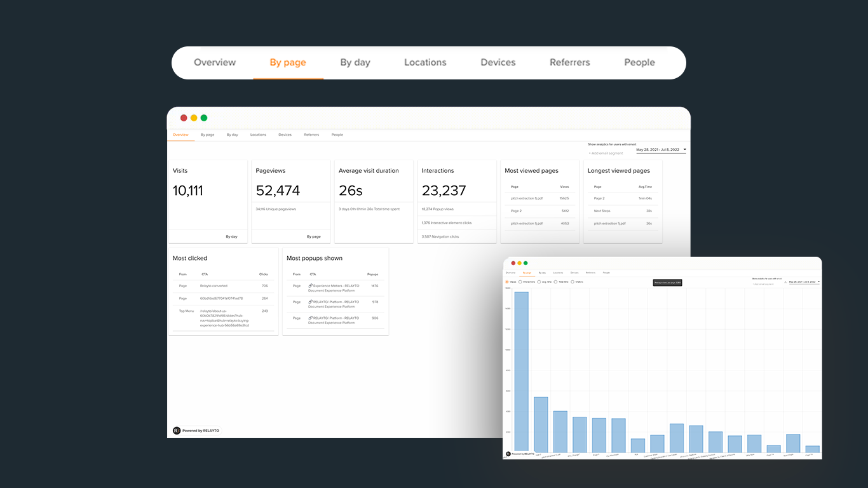Click the link icon beside Experience Matters popup row
This screenshot has width=868, height=488.
(310, 286)
